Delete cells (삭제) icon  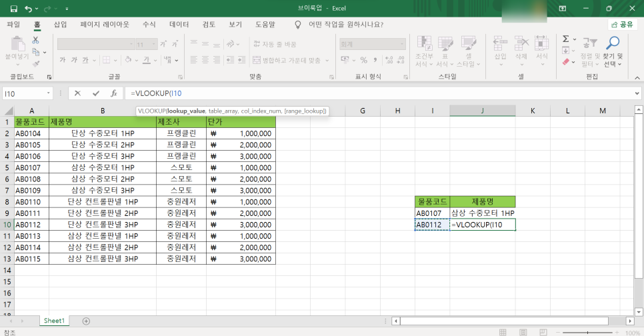(x=521, y=51)
